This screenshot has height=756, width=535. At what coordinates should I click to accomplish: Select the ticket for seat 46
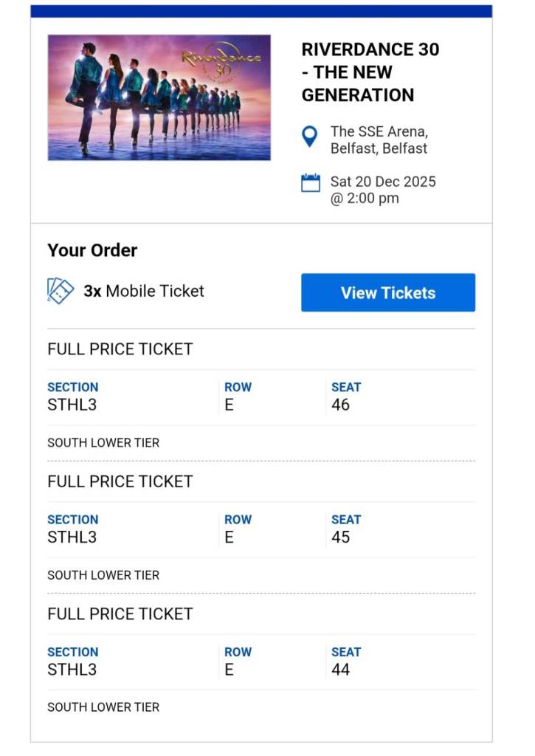click(340, 405)
